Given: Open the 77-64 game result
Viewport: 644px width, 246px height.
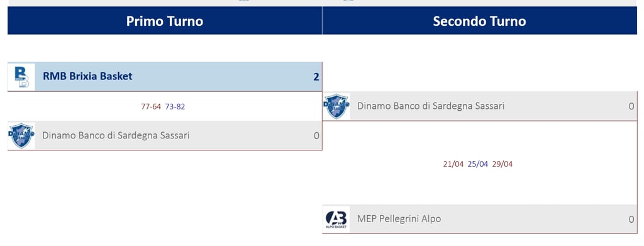Looking at the screenshot, I should 151,107.
